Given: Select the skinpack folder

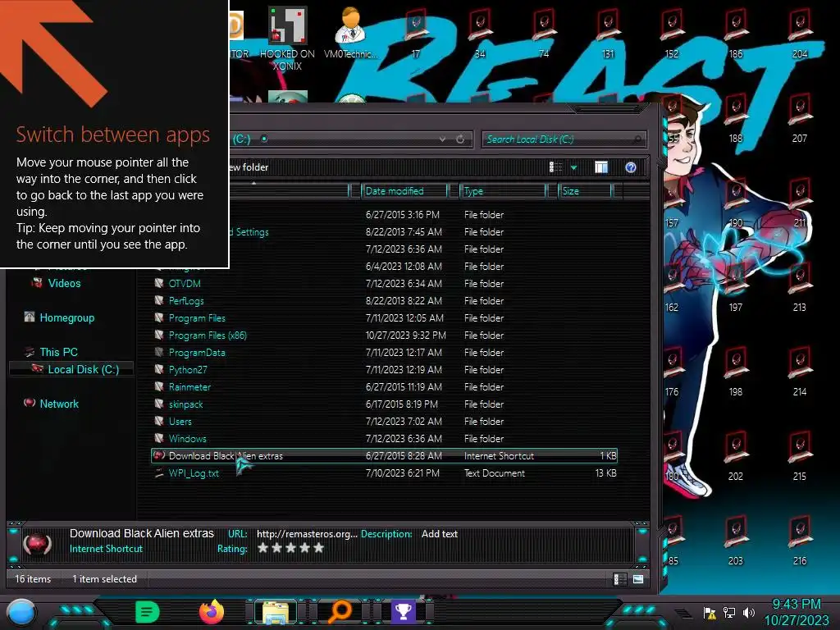Looking at the screenshot, I should click(x=384, y=404).
